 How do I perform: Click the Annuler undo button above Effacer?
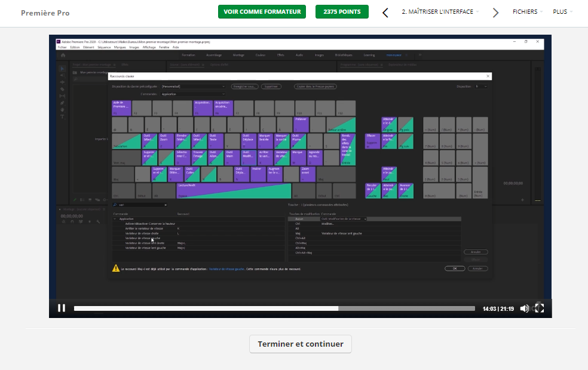(x=476, y=252)
